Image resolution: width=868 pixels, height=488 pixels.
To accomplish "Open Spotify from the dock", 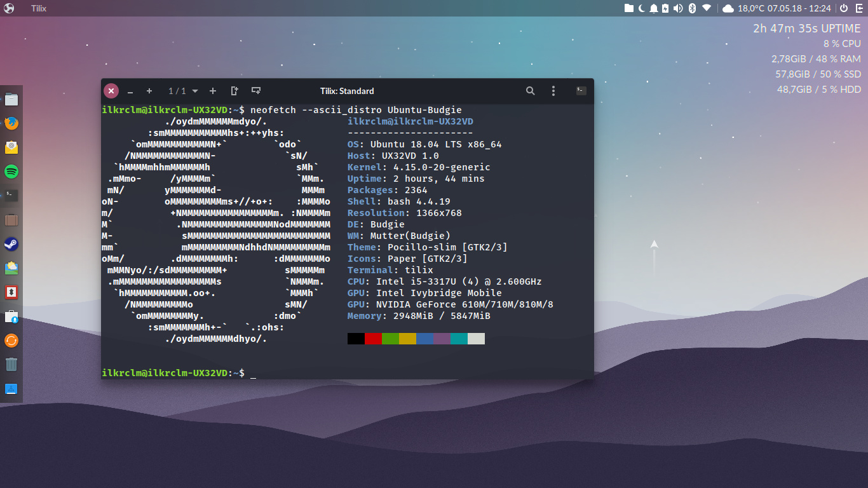I will [11, 172].
